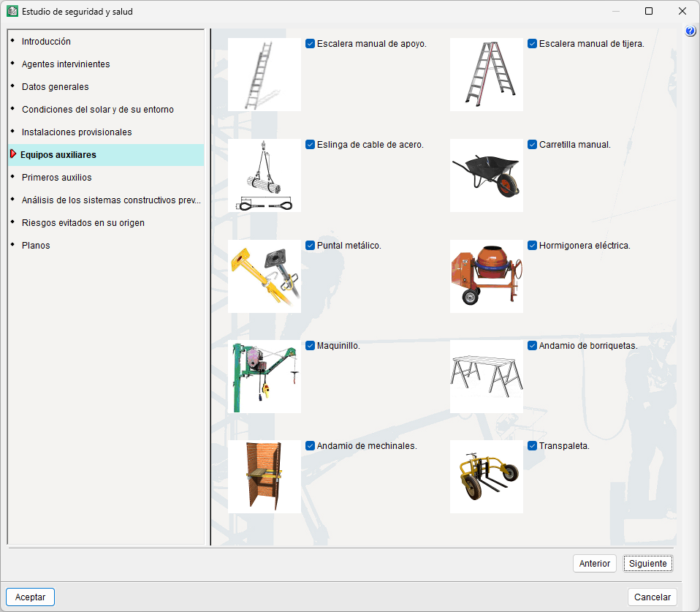Close the Estudio de seguridad y salud window
The height and width of the screenshot is (612, 700).
pos(682,11)
